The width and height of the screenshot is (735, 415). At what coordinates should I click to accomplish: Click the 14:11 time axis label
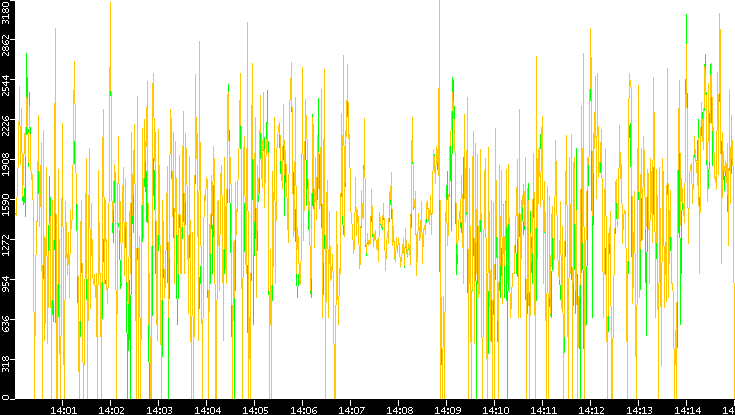coord(542,410)
